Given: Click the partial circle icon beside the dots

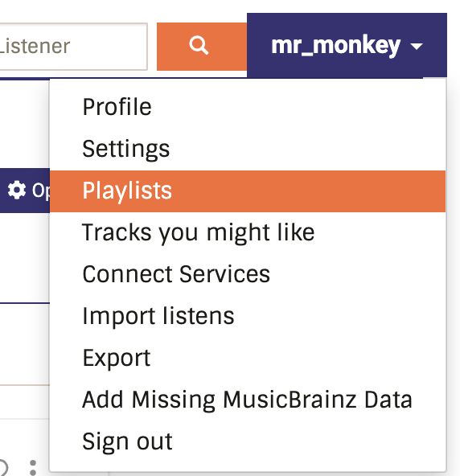Looking at the screenshot, I should pyautogui.click(x=3, y=468).
